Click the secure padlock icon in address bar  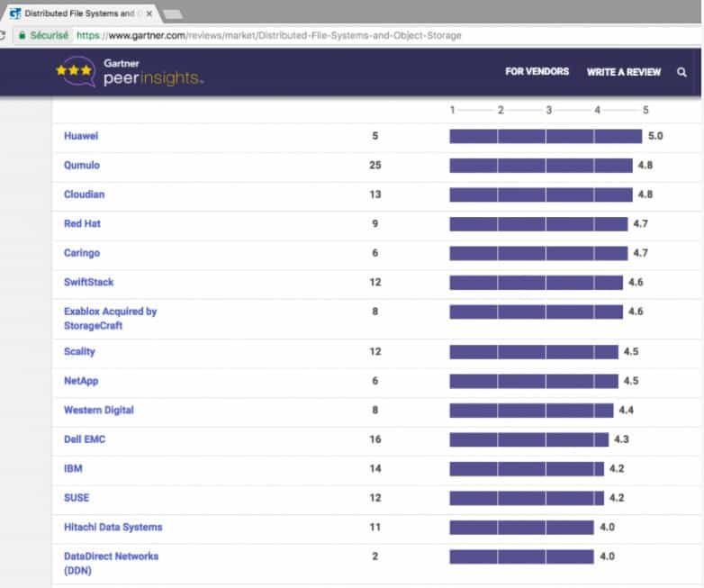coord(22,35)
